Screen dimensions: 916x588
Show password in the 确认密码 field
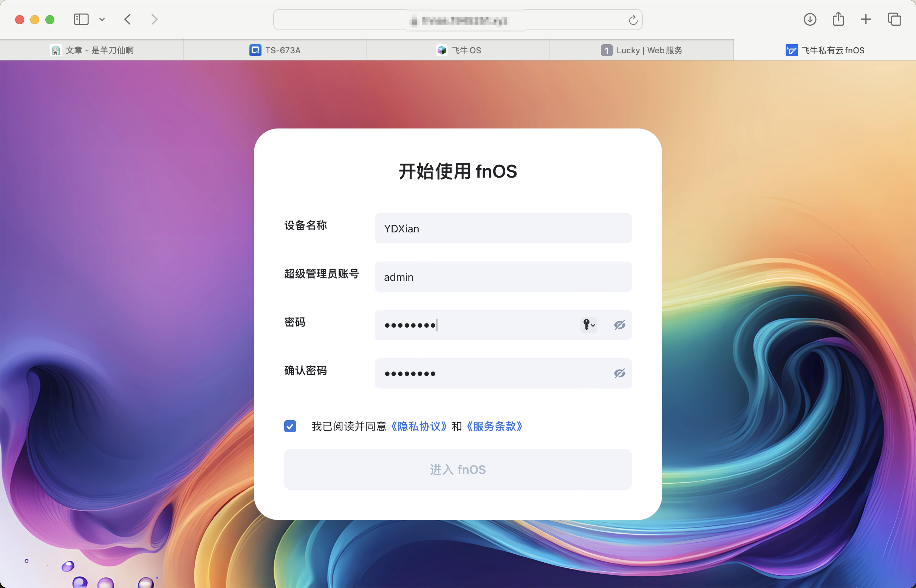(x=619, y=373)
